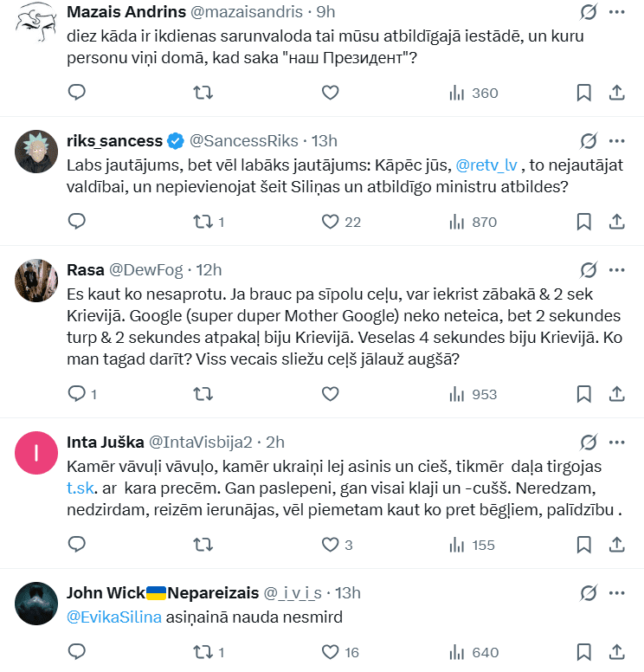Repost the riks_sancess tweet

(x=203, y=222)
